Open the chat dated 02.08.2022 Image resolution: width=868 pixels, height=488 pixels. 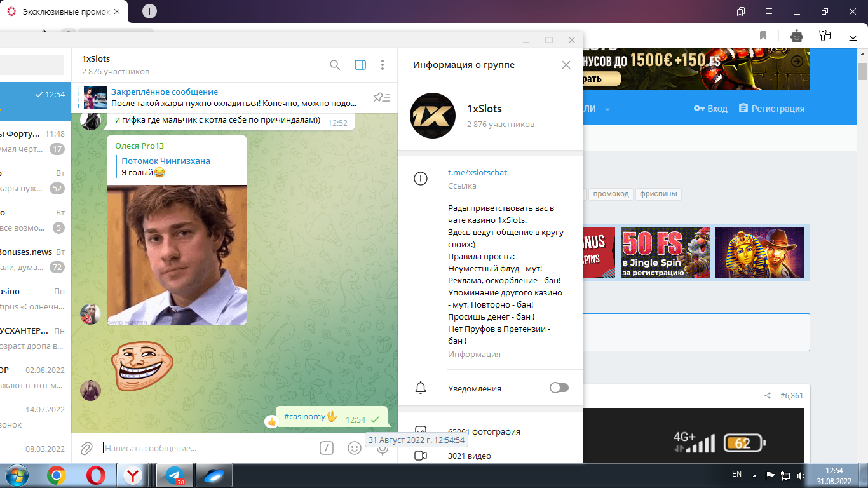click(x=35, y=377)
